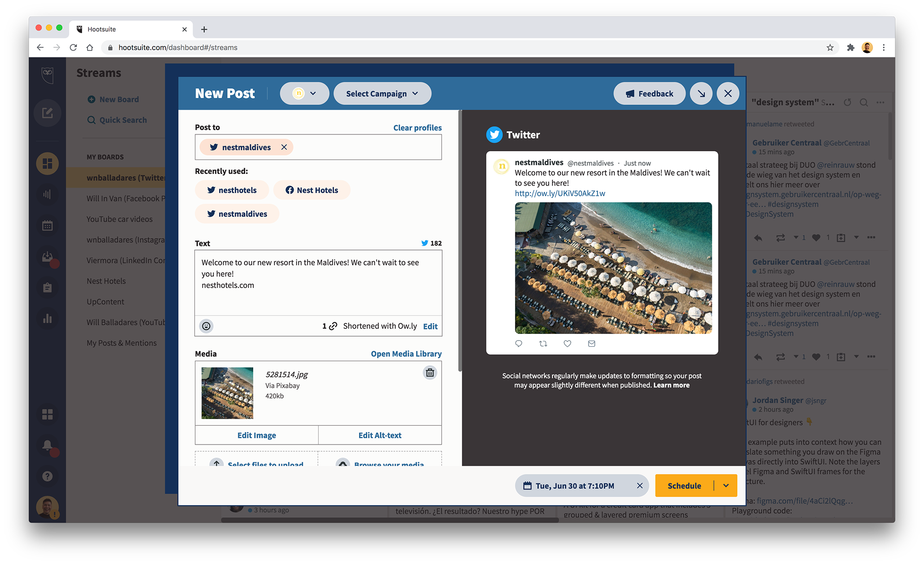Open the Analytics bar chart icon in sidebar

[47, 318]
